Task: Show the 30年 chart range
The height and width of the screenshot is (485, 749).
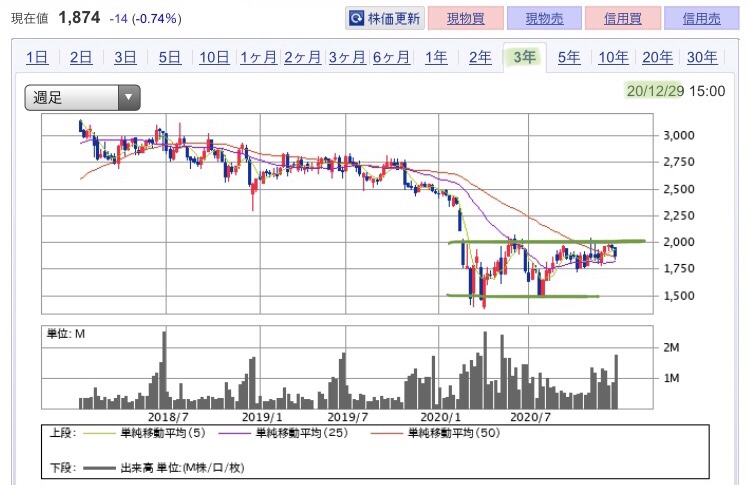Action: [x=702, y=57]
